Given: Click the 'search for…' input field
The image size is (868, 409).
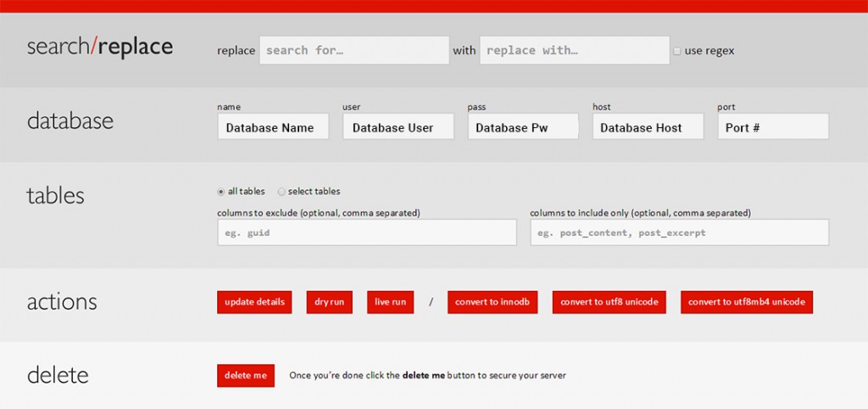Looking at the screenshot, I should [353, 50].
